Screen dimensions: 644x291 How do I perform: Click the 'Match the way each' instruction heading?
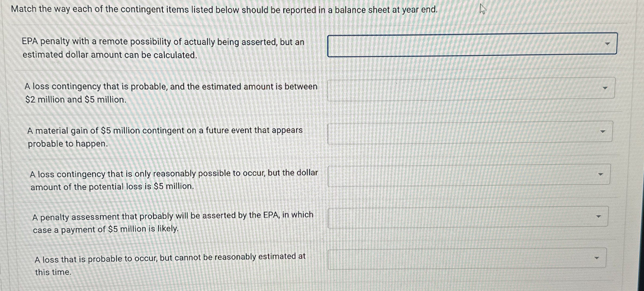(224, 10)
